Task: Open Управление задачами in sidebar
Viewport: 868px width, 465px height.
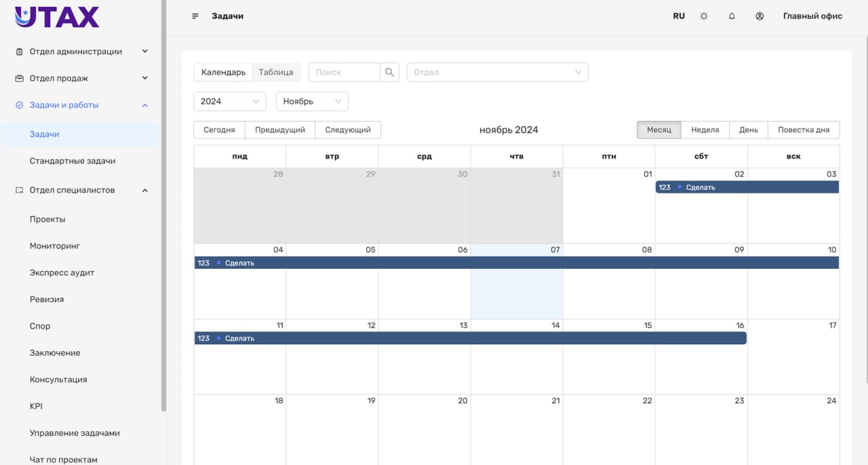Action: click(x=80, y=433)
